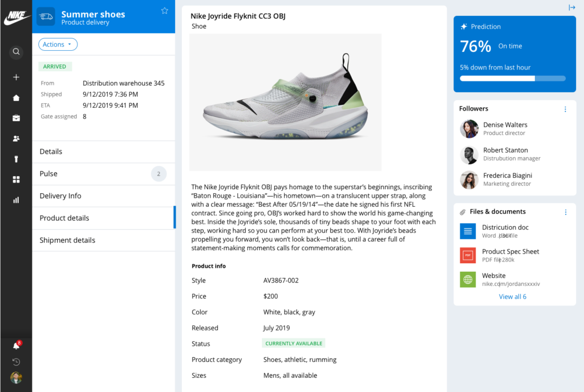Open the Website file entry name
This screenshot has width=584, height=392.
tap(493, 276)
